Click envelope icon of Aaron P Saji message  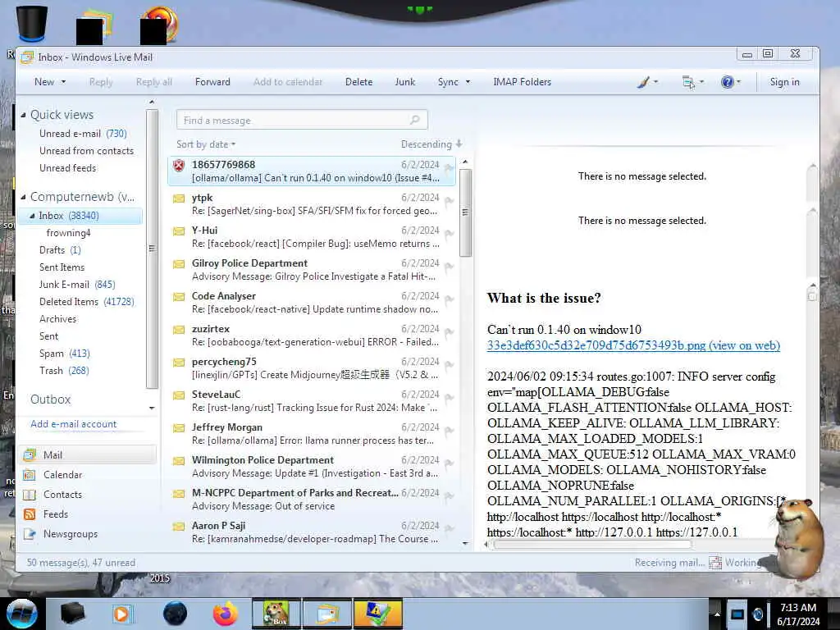(179, 527)
